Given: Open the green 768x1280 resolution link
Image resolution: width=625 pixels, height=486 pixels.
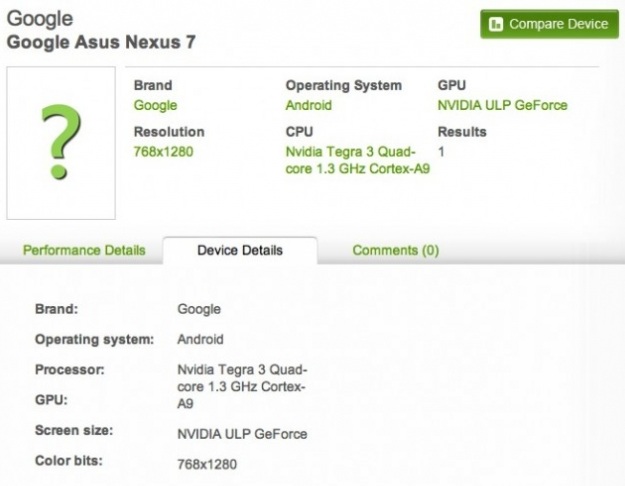Looking at the screenshot, I should [163, 152].
